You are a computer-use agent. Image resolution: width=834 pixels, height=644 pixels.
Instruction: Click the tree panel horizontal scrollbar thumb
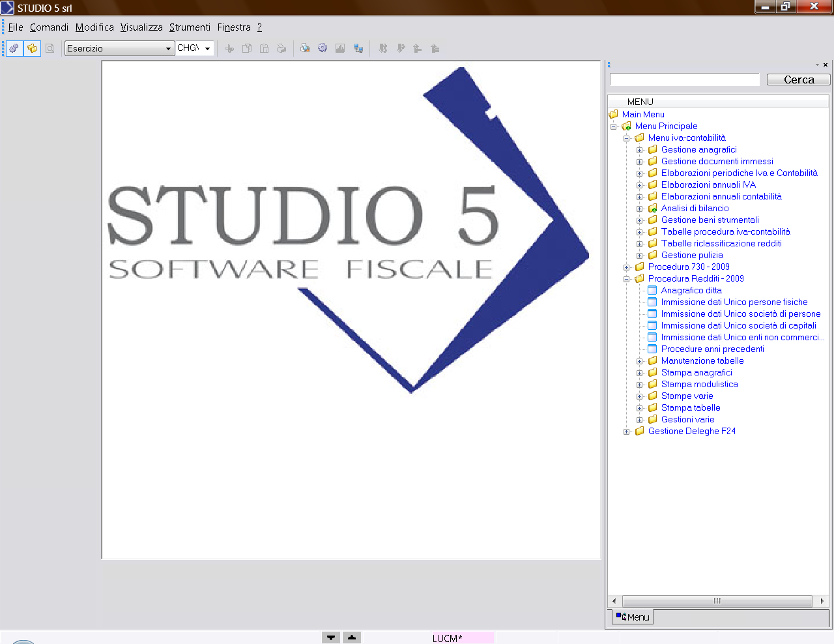point(717,601)
